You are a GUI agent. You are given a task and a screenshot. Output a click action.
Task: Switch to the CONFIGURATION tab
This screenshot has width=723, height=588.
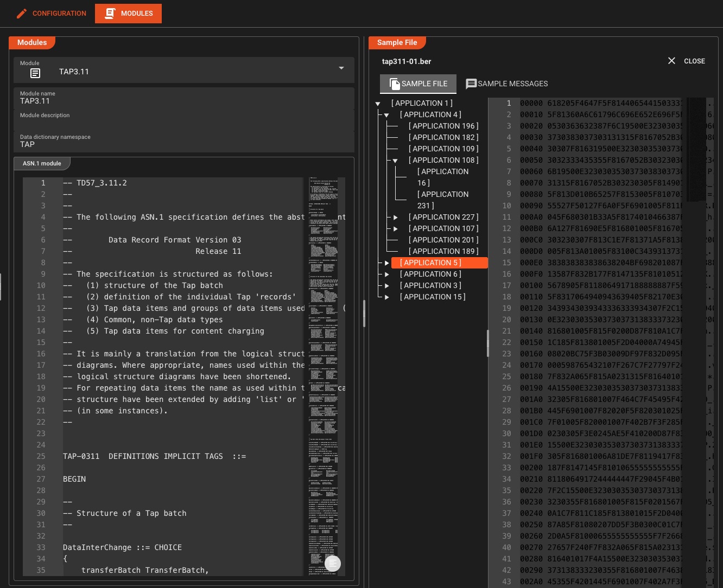click(x=59, y=13)
